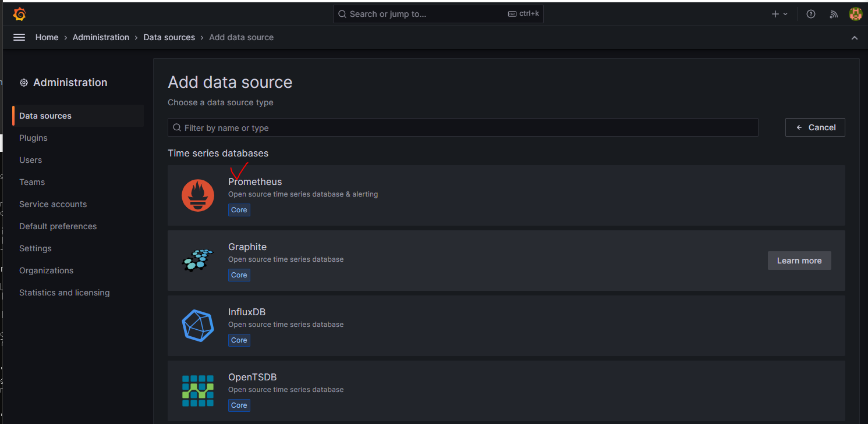Click Add data source breadcrumb text
The height and width of the screenshot is (424, 868).
pyautogui.click(x=241, y=37)
